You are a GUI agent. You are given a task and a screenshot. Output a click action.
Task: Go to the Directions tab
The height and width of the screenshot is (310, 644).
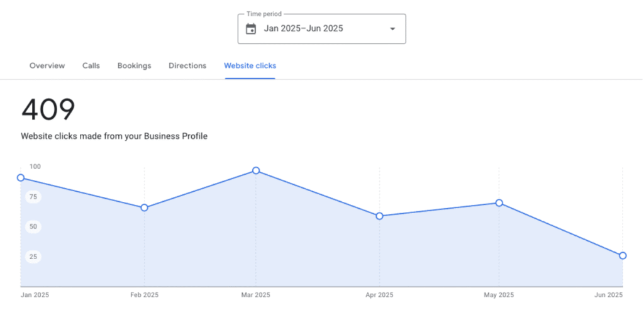187,65
